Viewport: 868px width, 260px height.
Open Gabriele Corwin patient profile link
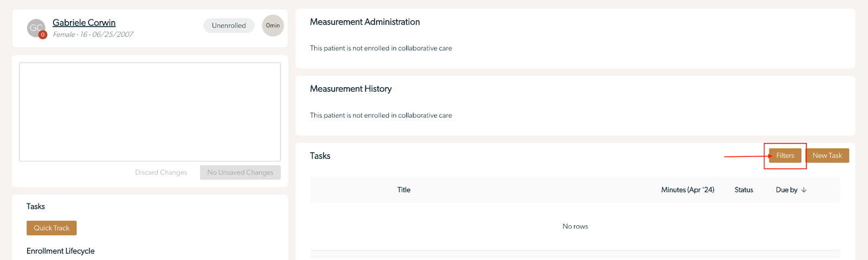(84, 23)
